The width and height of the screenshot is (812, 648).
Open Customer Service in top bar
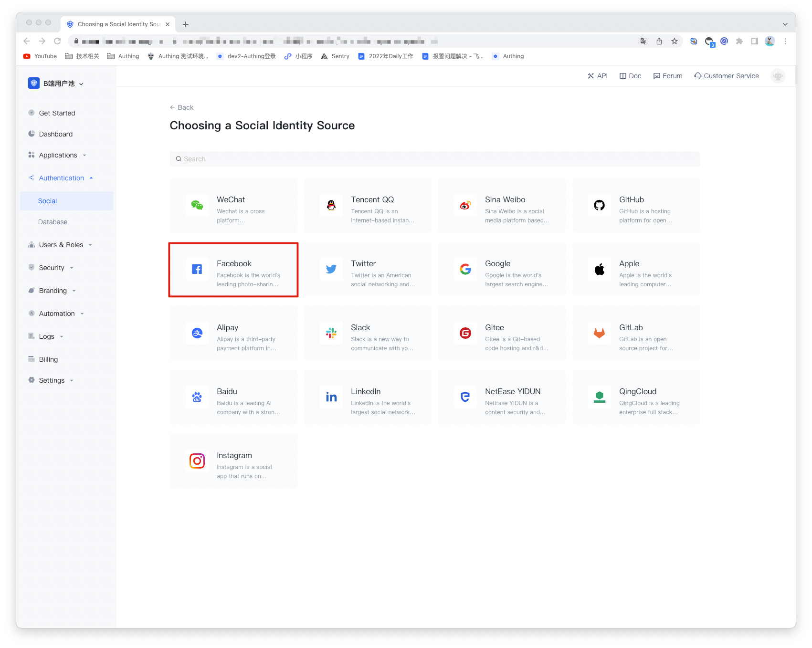click(x=726, y=76)
